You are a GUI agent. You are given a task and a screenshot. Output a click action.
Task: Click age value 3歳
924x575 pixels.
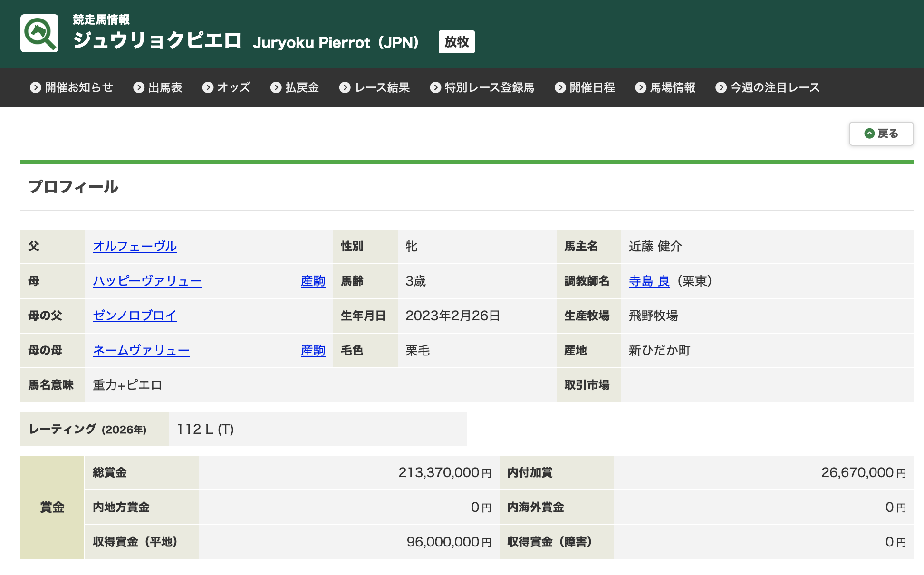(x=416, y=281)
